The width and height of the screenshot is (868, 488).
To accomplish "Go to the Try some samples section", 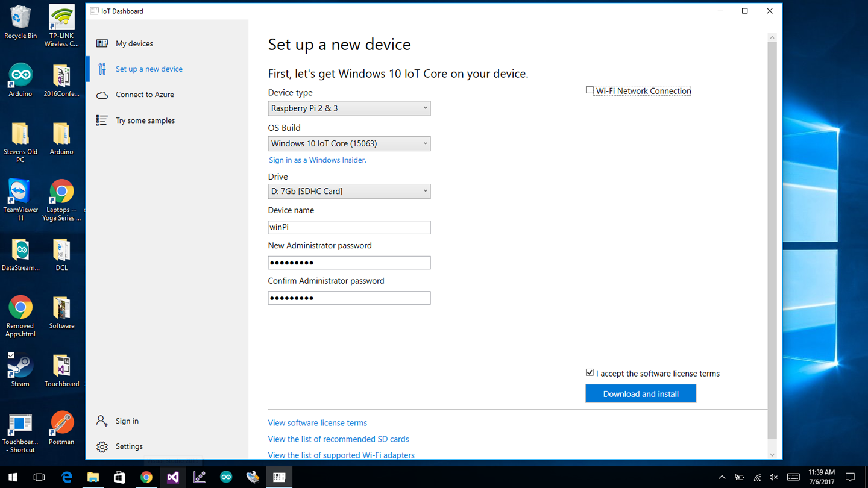I will click(x=145, y=120).
